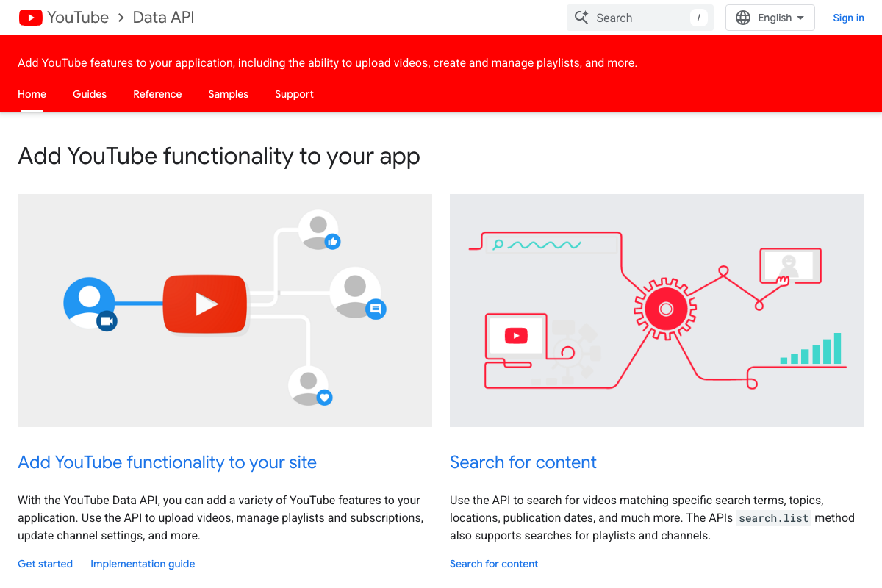Open the Data API breadcrumb link
The image size is (882, 588).
(164, 18)
